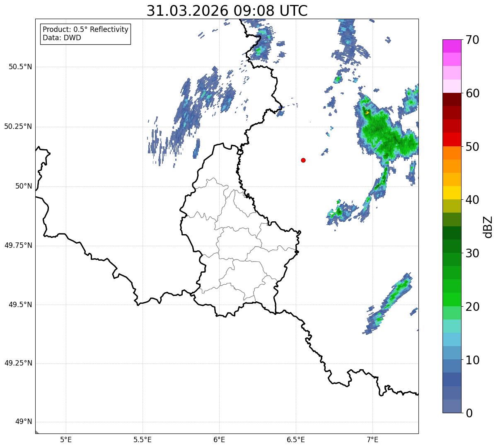This screenshot has height=448, width=498.
Task: Click the bright red colorbar segment near 50
Action: 452,139
